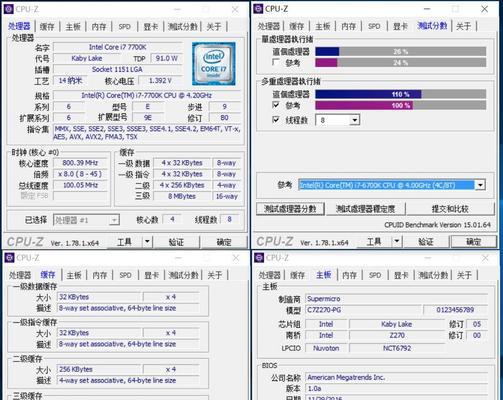Click 工具 button in benchmark window
The width and height of the screenshot is (503, 400).
374,241
